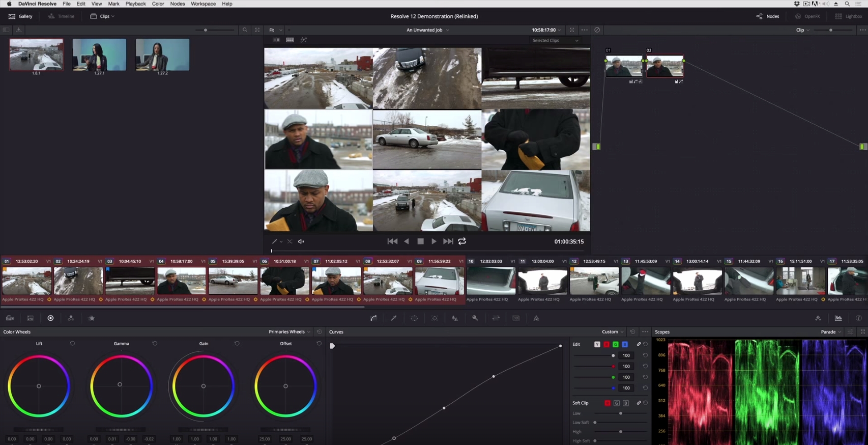Toggle the Gallery panel button
The width and height of the screenshot is (868, 445).
coord(20,16)
